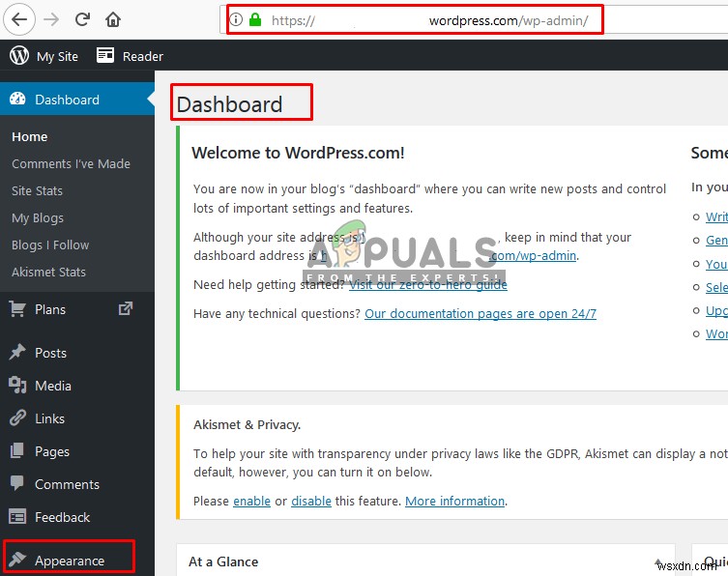
Task: Click the Dashboard gauge icon
Action: [x=17, y=99]
